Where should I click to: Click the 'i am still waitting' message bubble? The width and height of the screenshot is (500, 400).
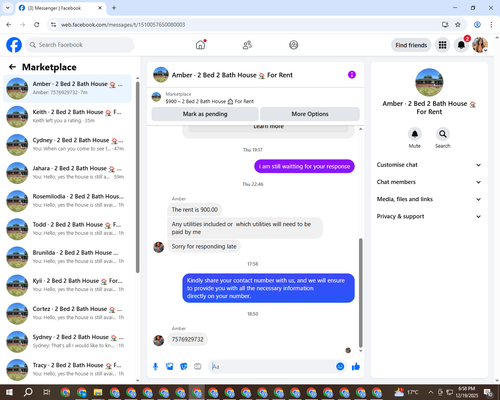click(x=304, y=166)
